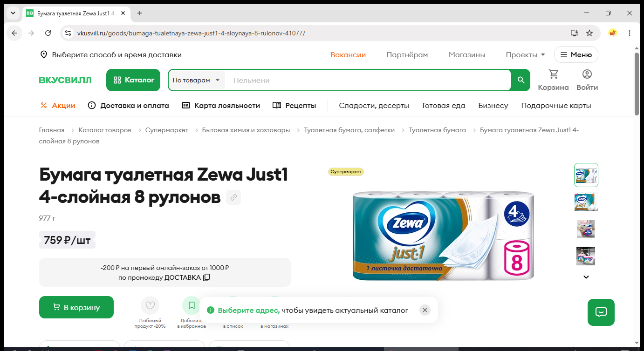Click the product title heading
Viewport: 644px width, 351px height.
pyautogui.click(x=164, y=186)
